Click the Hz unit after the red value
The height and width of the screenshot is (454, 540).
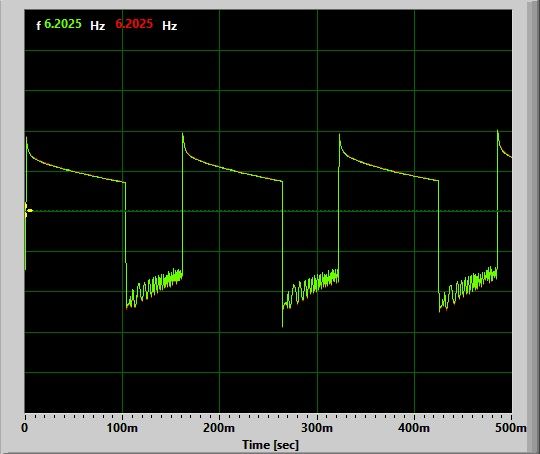169,26
